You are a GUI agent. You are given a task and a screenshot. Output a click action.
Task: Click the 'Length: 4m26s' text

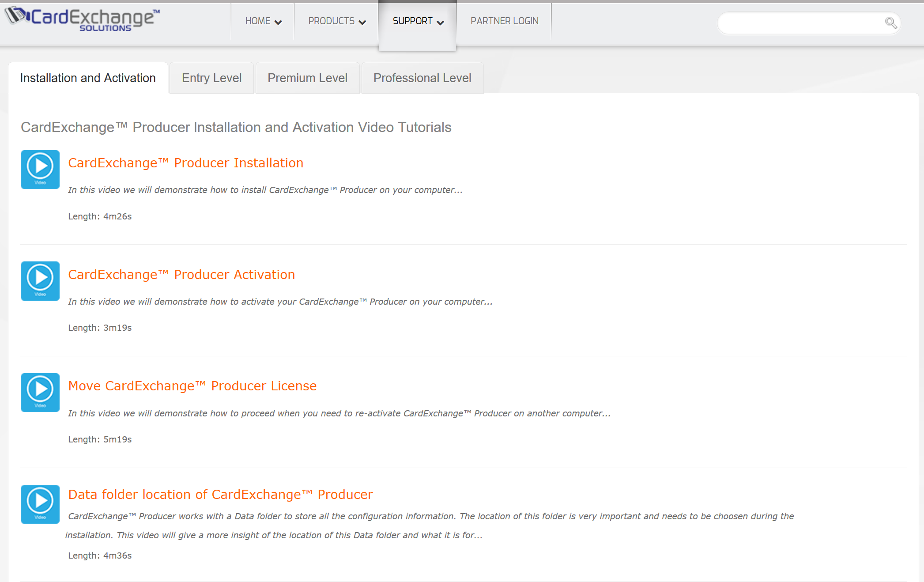(x=100, y=216)
